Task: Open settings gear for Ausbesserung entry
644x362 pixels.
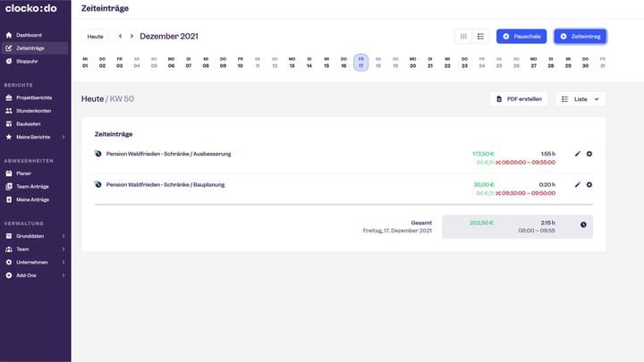Action: tap(589, 154)
